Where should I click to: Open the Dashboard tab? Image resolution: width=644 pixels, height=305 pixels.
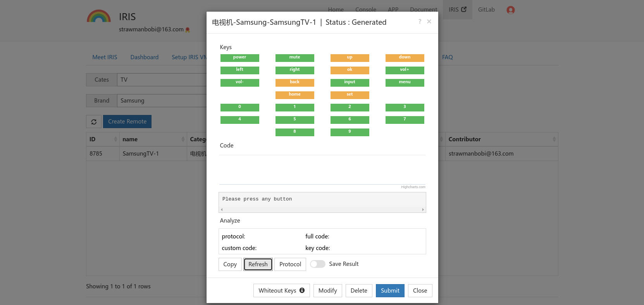(144, 57)
